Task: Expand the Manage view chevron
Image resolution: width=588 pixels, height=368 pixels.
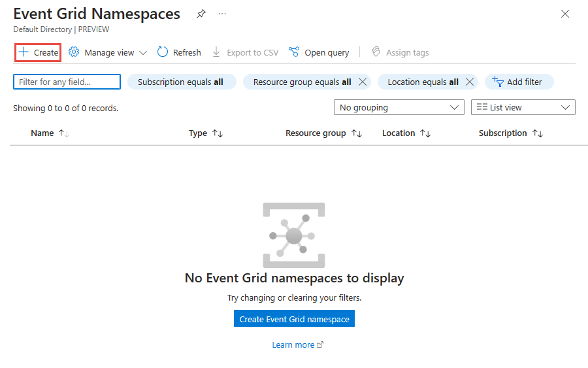Action: click(x=143, y=53)
